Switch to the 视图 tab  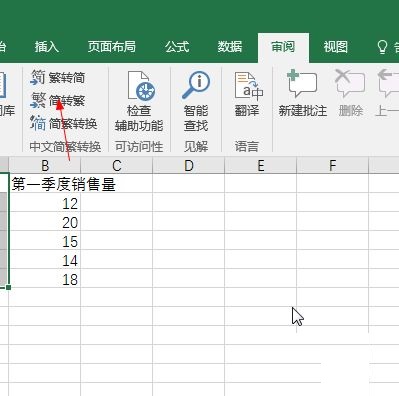pyautogui.click(x=335, y=47)
